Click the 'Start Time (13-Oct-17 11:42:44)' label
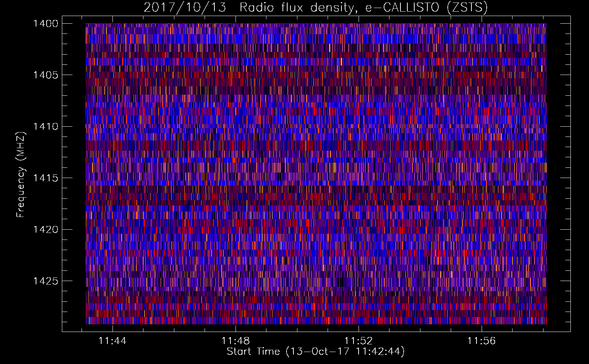The height and width of the screenshot is (364, 589). (x=316, y=352)
